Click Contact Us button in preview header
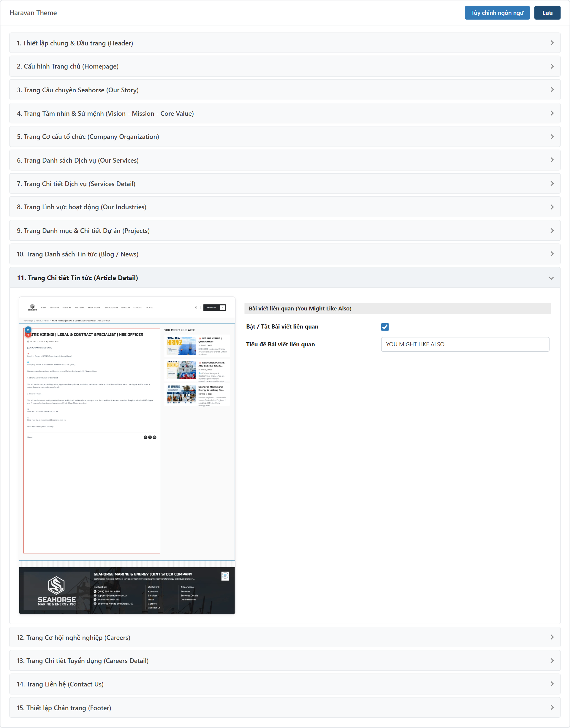The width and height of the screenshot is (570, 728). (214, 308)
